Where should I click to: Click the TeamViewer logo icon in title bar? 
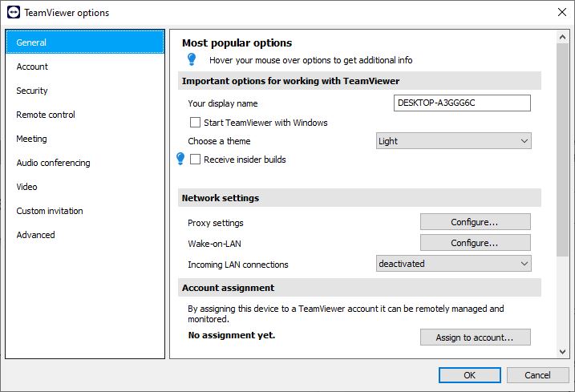14,12
